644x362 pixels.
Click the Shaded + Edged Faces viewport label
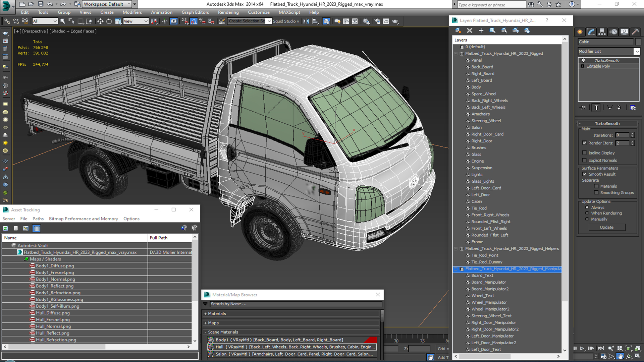coord(73,31)
